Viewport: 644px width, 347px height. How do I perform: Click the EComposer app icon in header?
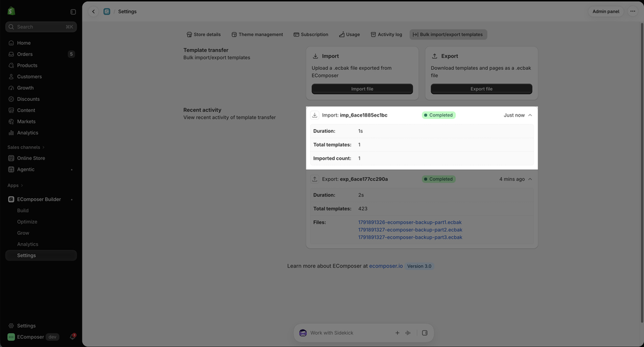tap(107, 11)
